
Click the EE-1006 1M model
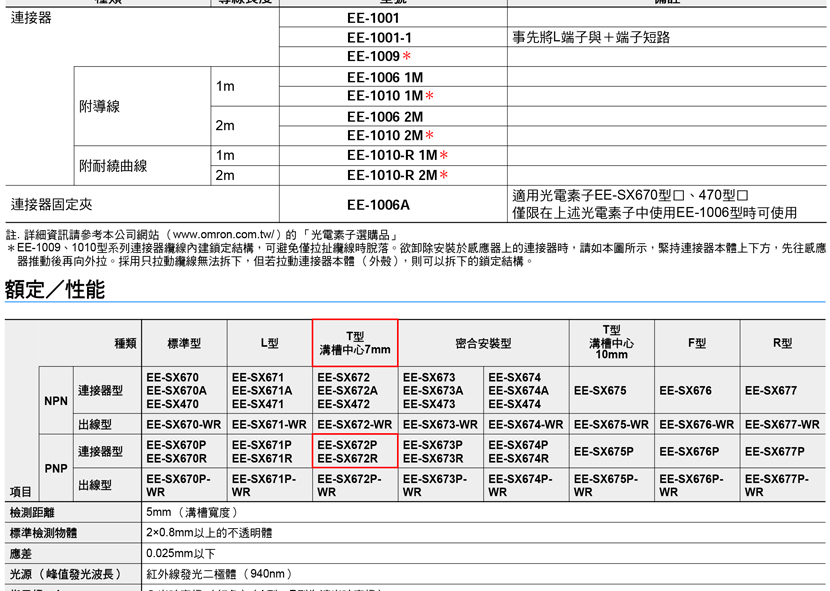[x=385, y=77]
